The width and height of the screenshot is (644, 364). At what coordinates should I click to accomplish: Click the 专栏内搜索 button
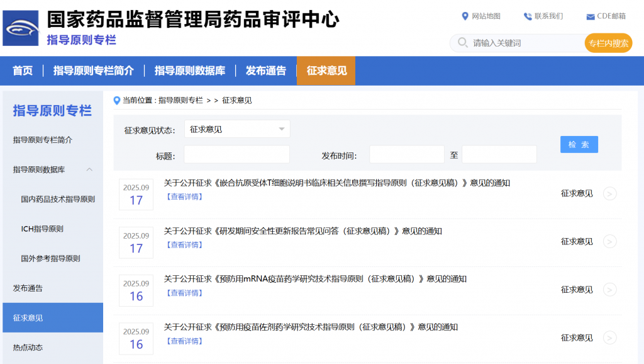coord(608,43)
